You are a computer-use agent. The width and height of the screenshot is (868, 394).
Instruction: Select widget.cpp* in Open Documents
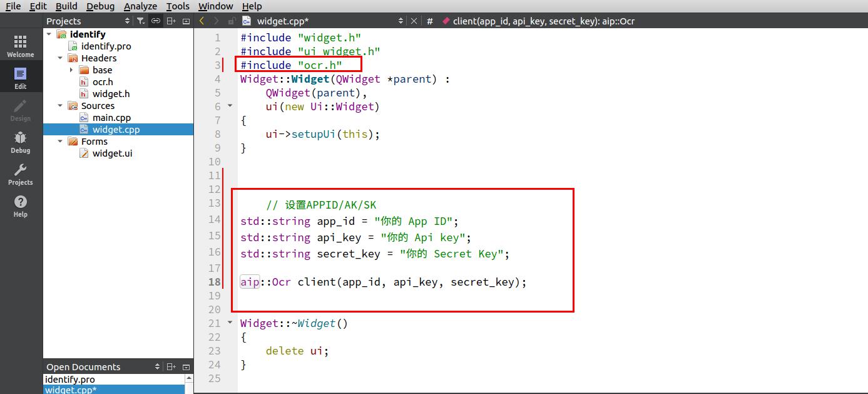[x=71, y=390]
